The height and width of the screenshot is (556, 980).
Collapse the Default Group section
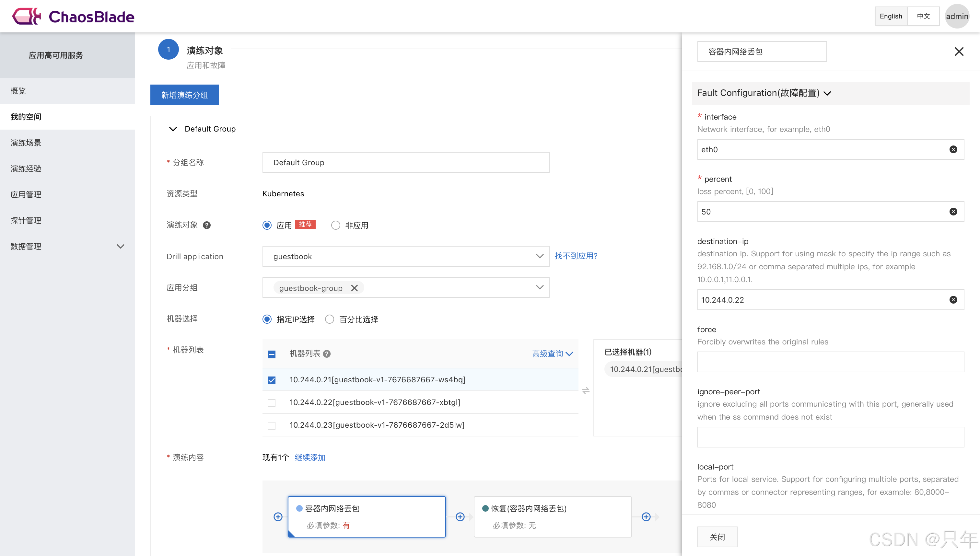(173, 129)
